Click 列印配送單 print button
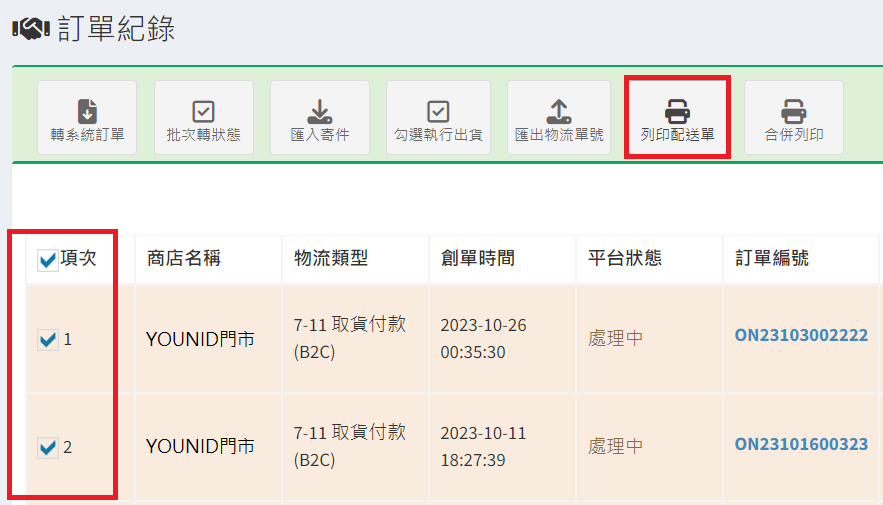The width and height of the screenshot is (883, 505). tap(677, 118)
